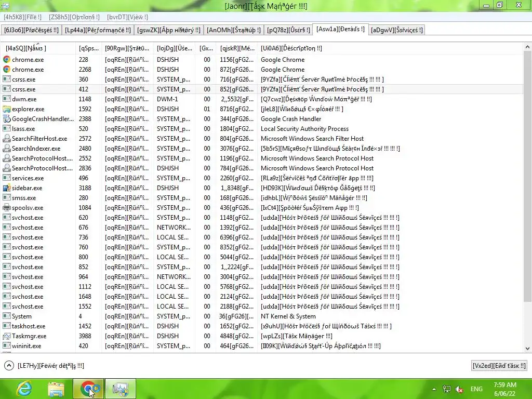Image resolution: width=532 pixels, height=399 pixels.
Task: Select the NT Kernel & System description
Action: pyautogui.click(x=288, y=316)
